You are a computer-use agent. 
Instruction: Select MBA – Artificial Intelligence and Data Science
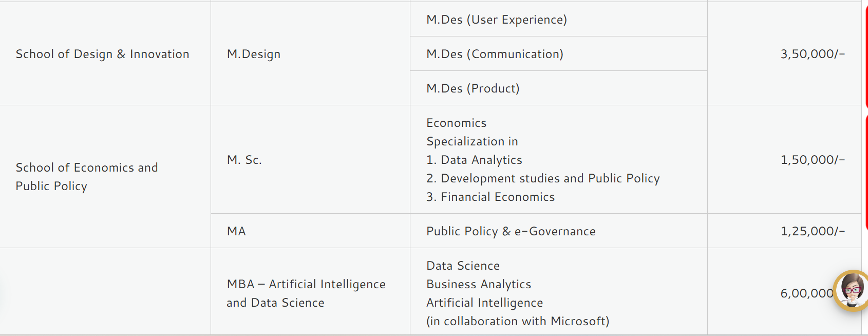[306, 293]
